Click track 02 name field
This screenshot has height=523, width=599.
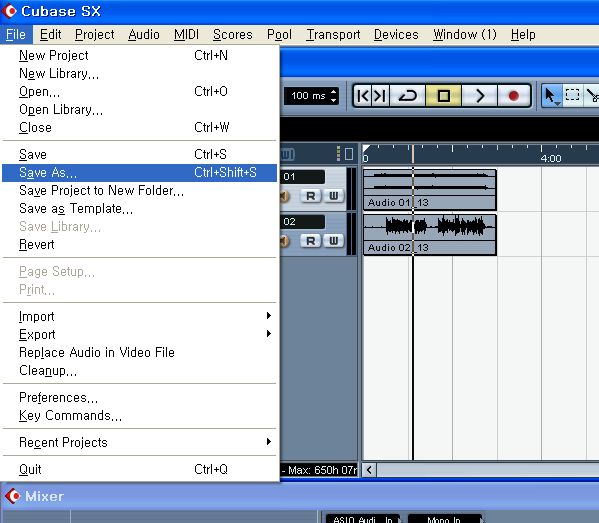(303, 222)
